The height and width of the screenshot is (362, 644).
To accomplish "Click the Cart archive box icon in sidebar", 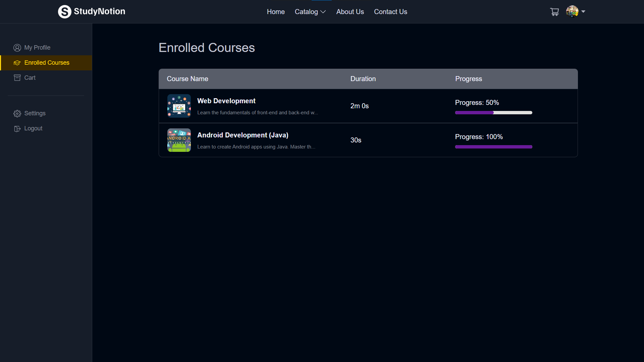I will [x=17, y=78].
